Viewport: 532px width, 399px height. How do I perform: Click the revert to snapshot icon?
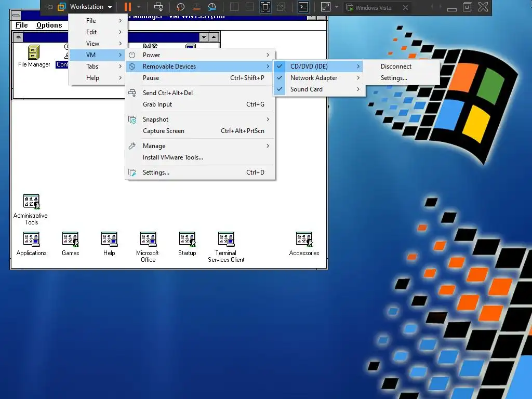[x=196, y=7]
